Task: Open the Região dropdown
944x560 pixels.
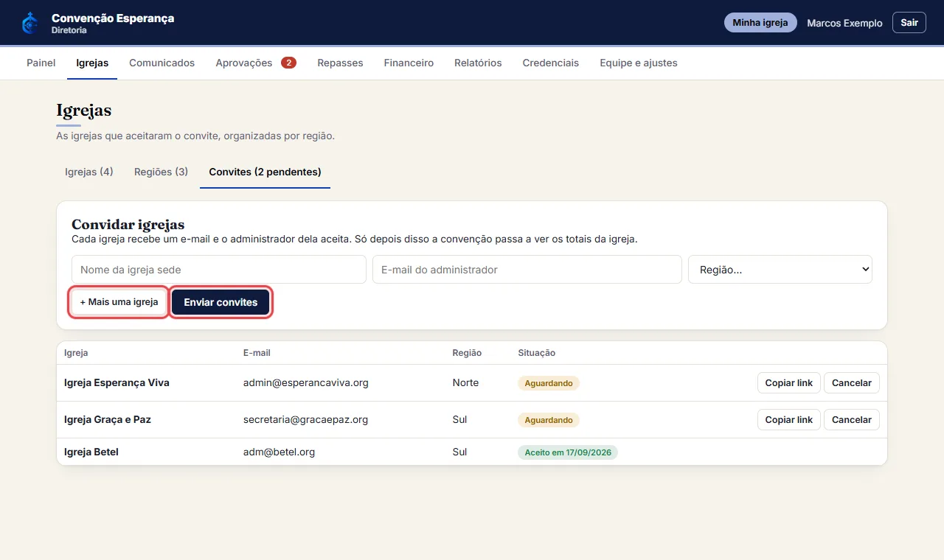Action: [x=780, y=270]
